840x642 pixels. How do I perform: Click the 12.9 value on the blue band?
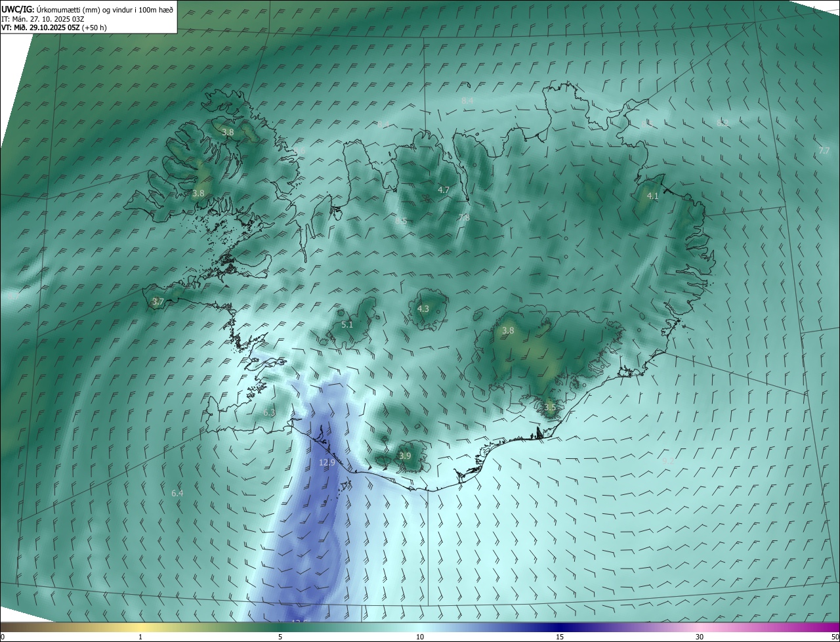[327, 462]
